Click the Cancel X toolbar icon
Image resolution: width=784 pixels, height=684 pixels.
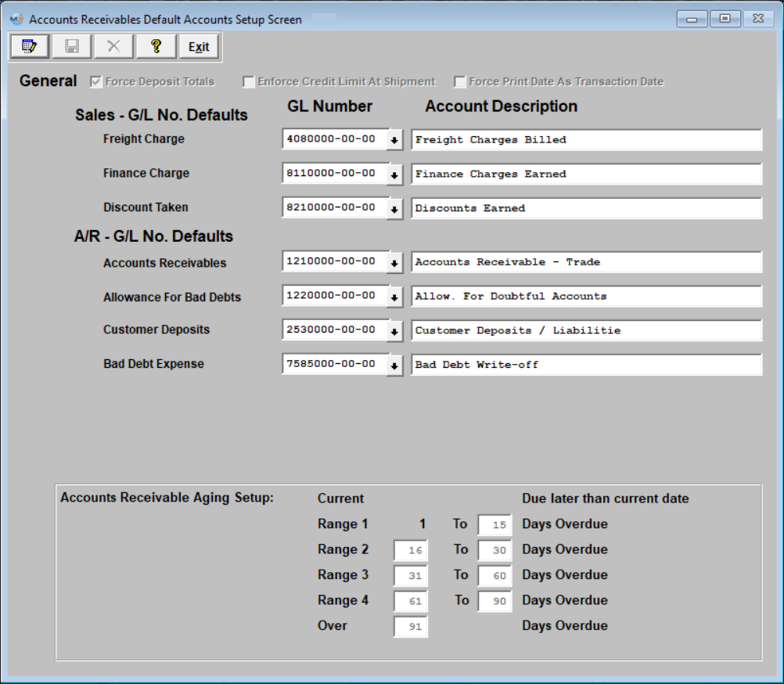(x=113, y=46)
